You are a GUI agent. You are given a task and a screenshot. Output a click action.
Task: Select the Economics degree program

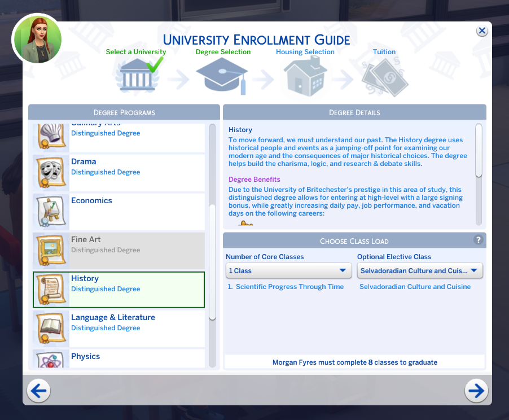(119, 212)
